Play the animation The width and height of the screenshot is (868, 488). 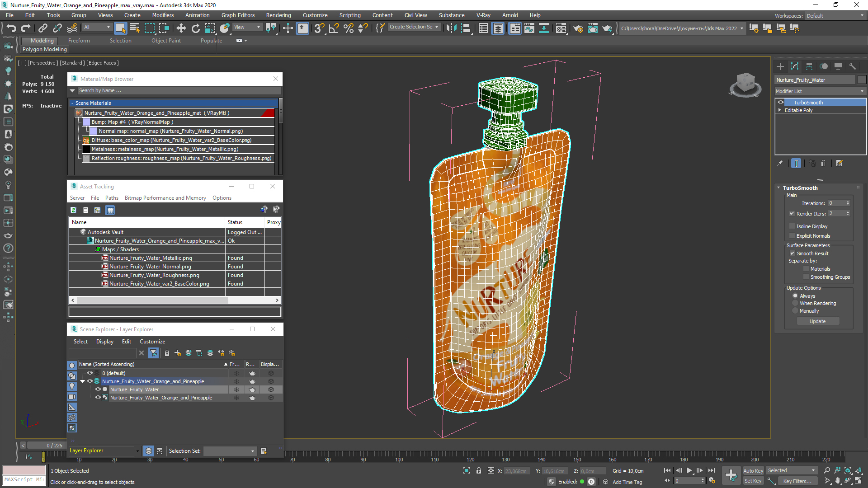689,470
